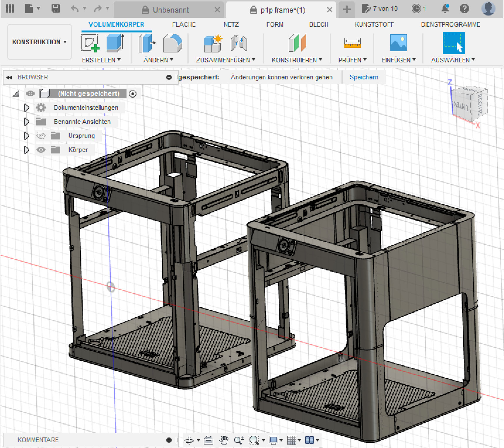The height and width of the screenshot is (448, 504).
Task: Collapse the root (Nicht gespeichert) node
Action: (16, 93)
